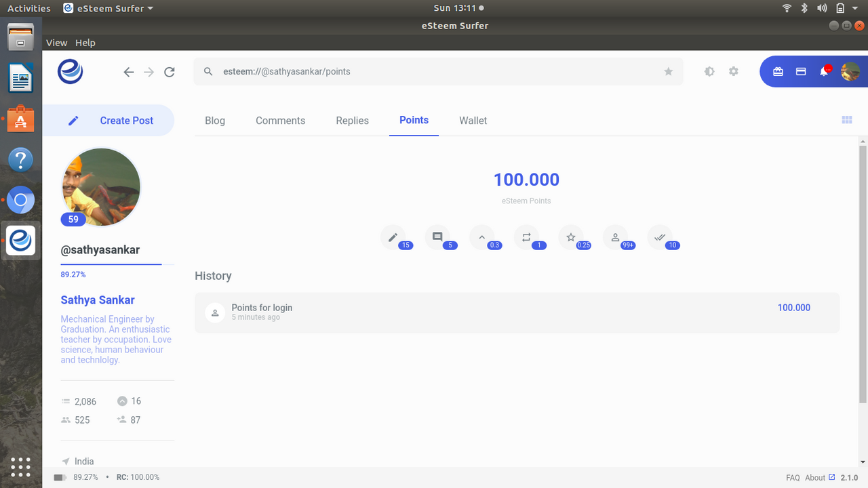
Task: Click the address bar URL field
Action: (x=438, y=71)
